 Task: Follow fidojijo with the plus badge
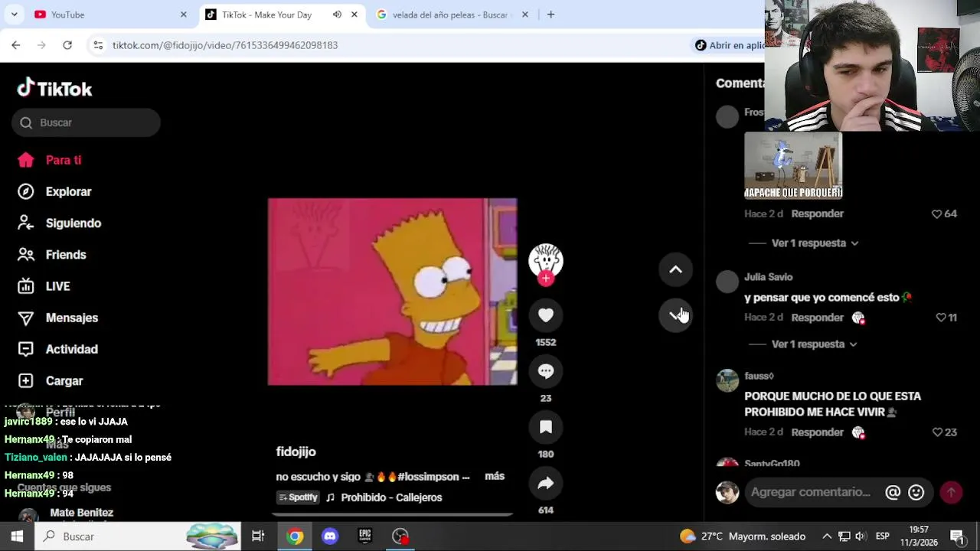(546, 279)
